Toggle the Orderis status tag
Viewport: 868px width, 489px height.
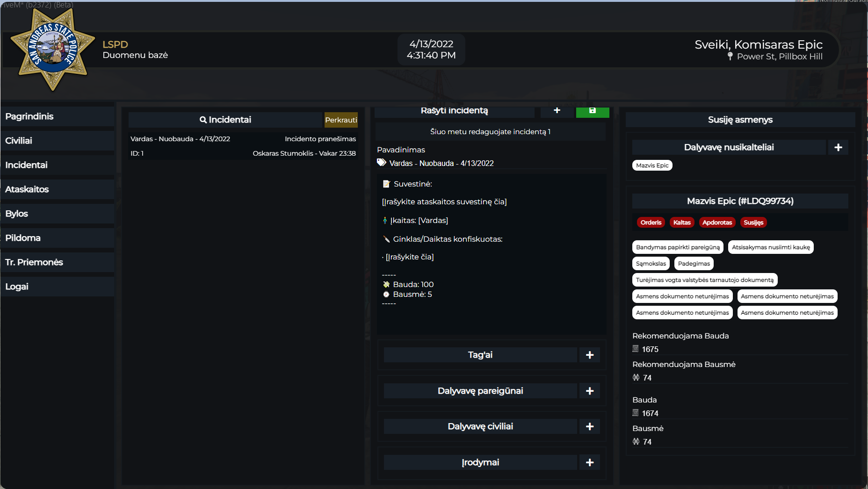651,223
